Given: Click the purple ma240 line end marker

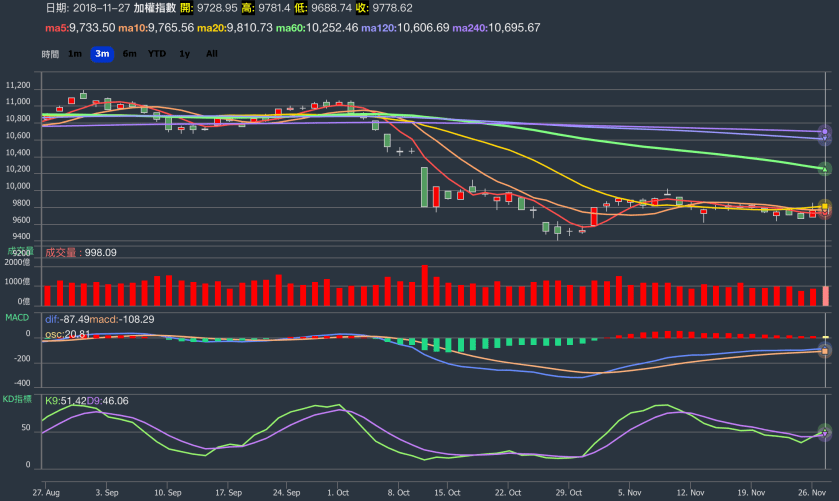Looking at the screenshot, I should coord(825,131).
